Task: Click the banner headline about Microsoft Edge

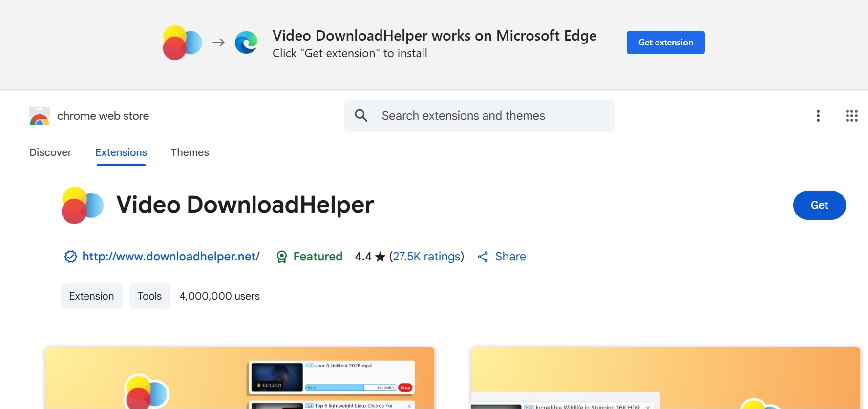Action: [x=435, y=35]
